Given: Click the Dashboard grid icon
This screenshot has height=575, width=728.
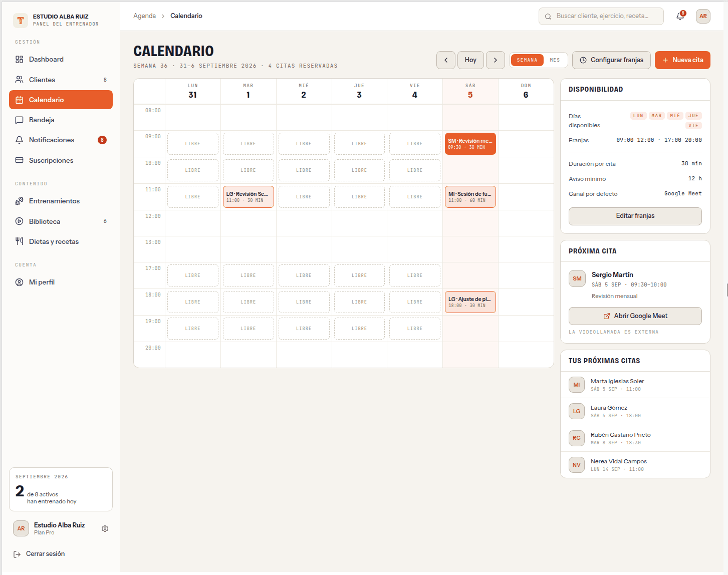Looking at the screenshot, I should click(x=19, y=59).
